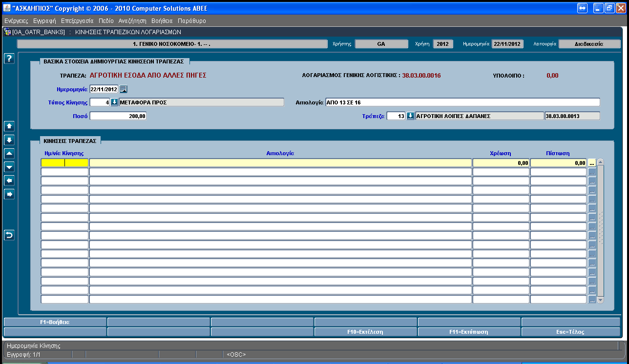Click the right arrow sidebar icon
629x364 pixels.
9,194
